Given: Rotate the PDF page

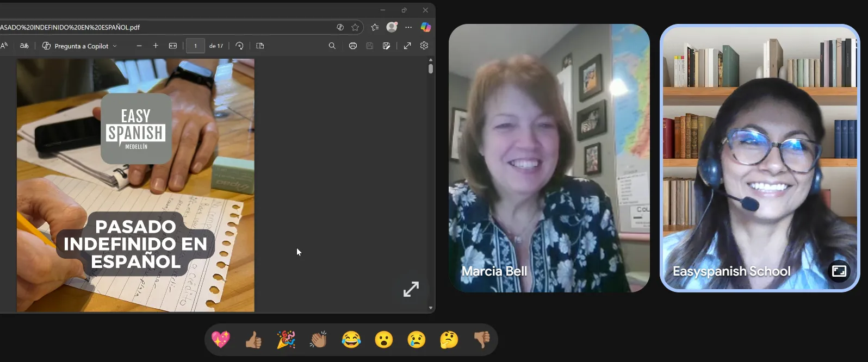Looking at the screenshot, I should [239, 46].
